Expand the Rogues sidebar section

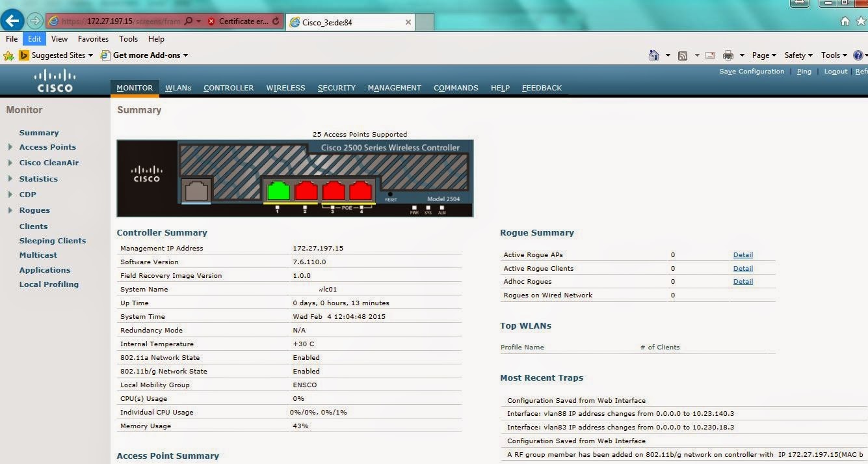(10, 210)
